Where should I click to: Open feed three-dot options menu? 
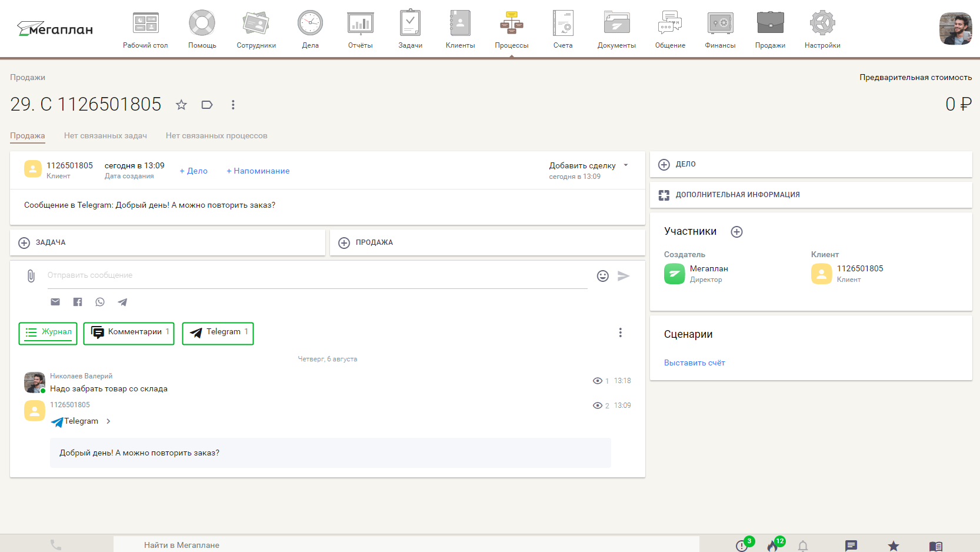pos(620,332)
